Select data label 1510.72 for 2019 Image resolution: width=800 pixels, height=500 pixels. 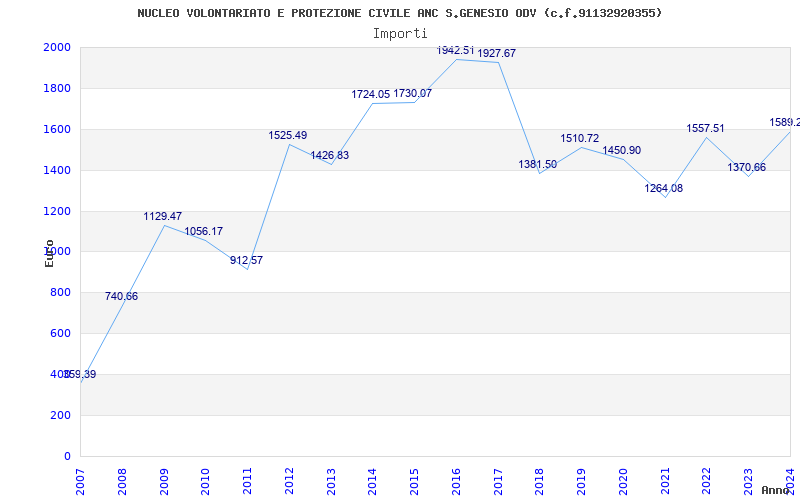pos(580,138)
